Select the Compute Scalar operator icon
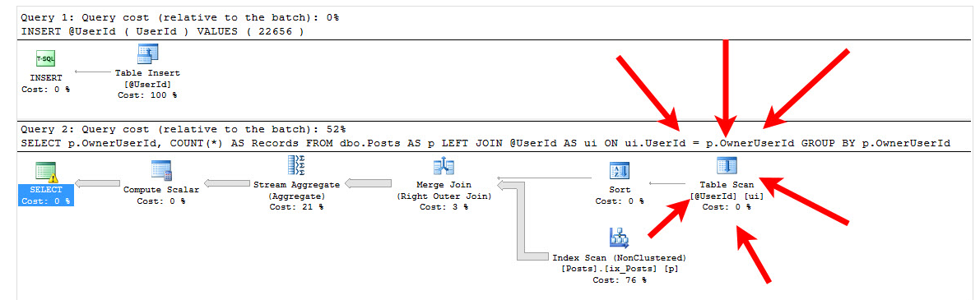The height and width of the screenshot is (300, 980). point(161,170)
